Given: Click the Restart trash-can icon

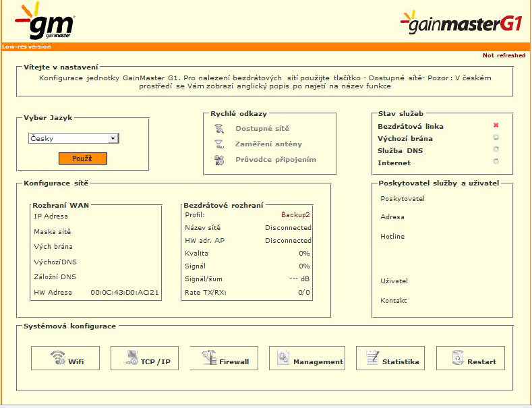Looking at the screenshot, I should (457, 359).
